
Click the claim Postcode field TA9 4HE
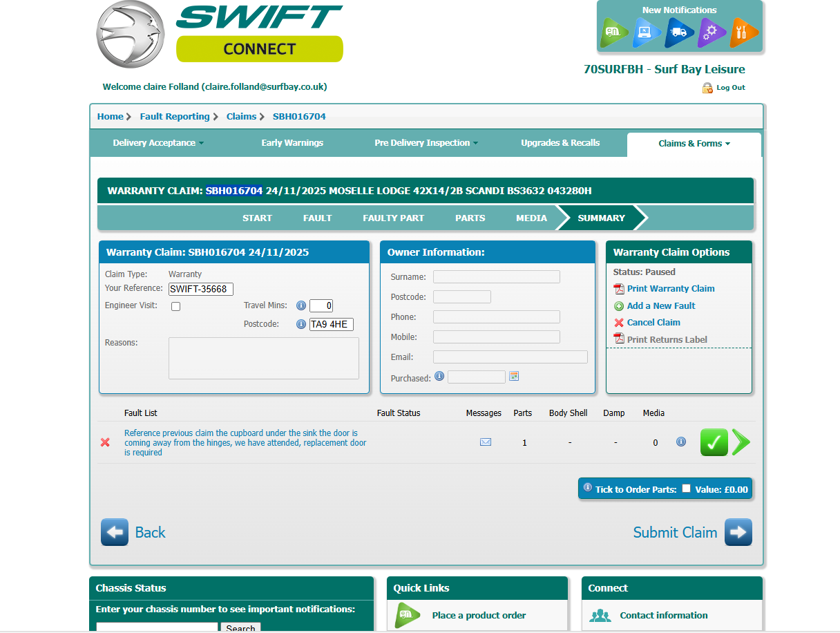click(332, 324)
